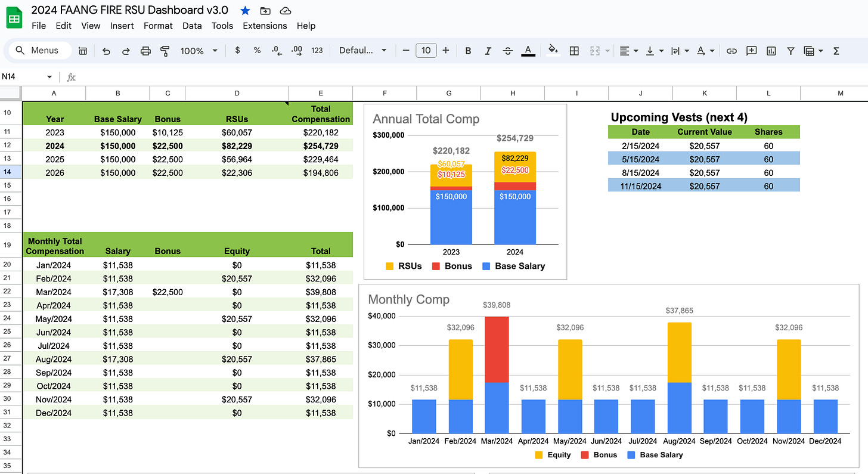Insert a comment using the toolbar icon
The image size is (868, 474).
(x=751, y=51)
